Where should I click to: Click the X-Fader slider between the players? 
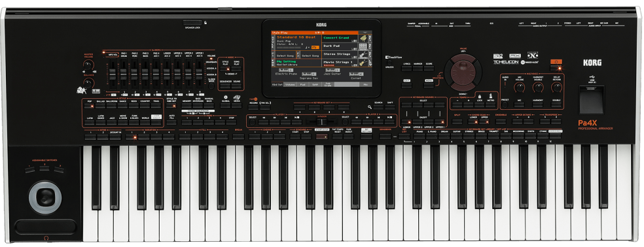[322, 122]
